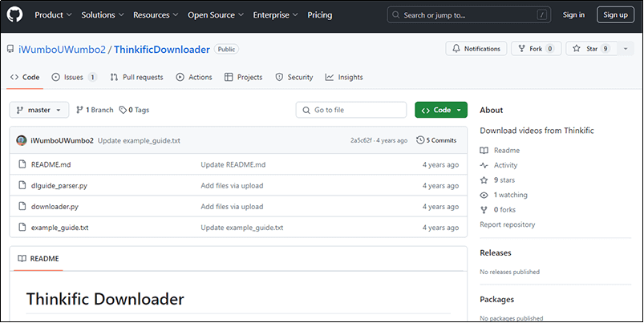The height and width of the screenshot is (323, 644).
Task: Open the Pull requests tab
Action: [x=136, y=77]
